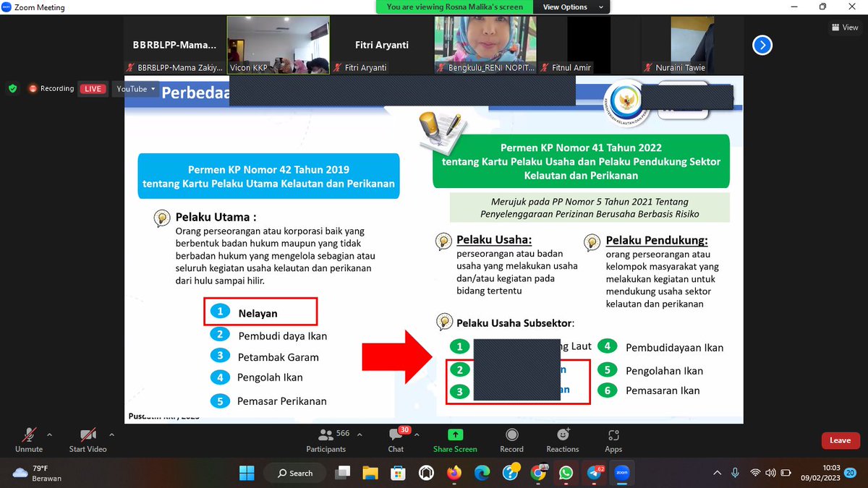Show next participants with blue arrow

point(762,45)
